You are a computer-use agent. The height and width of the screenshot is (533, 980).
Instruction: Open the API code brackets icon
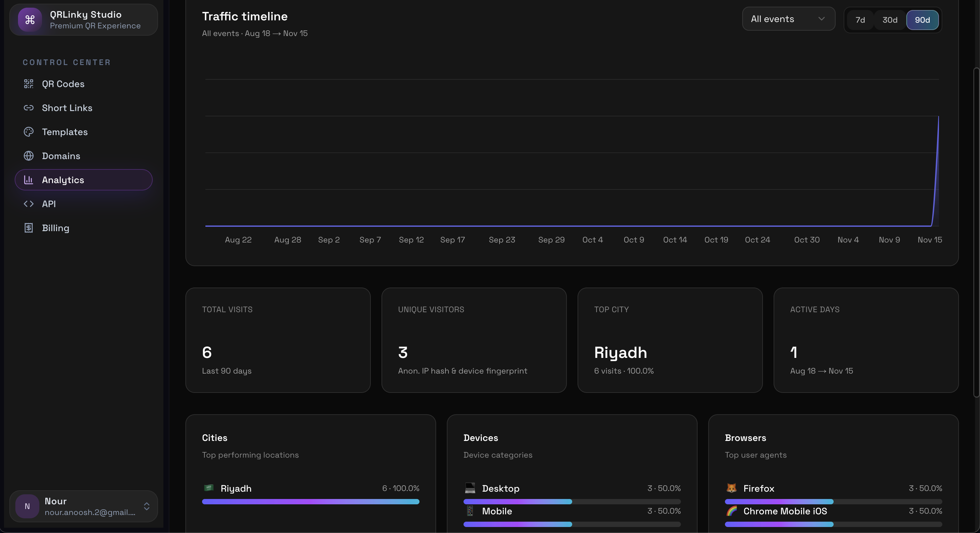[29, 204]
